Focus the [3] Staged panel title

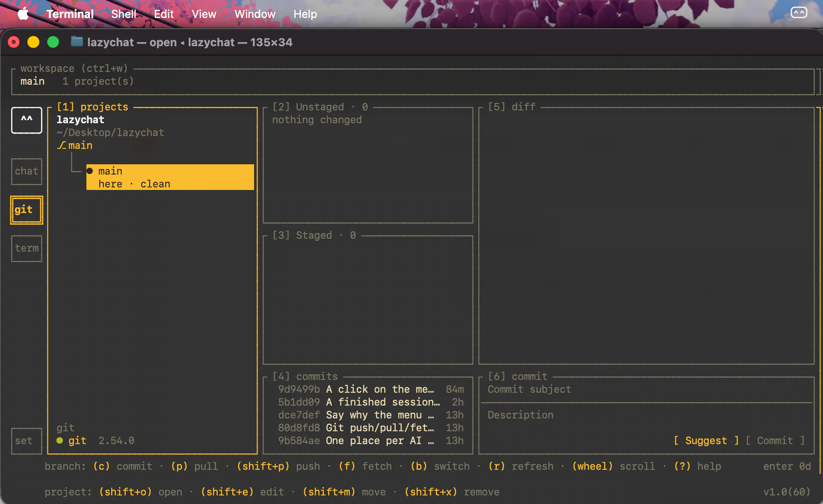coord(314,235)
